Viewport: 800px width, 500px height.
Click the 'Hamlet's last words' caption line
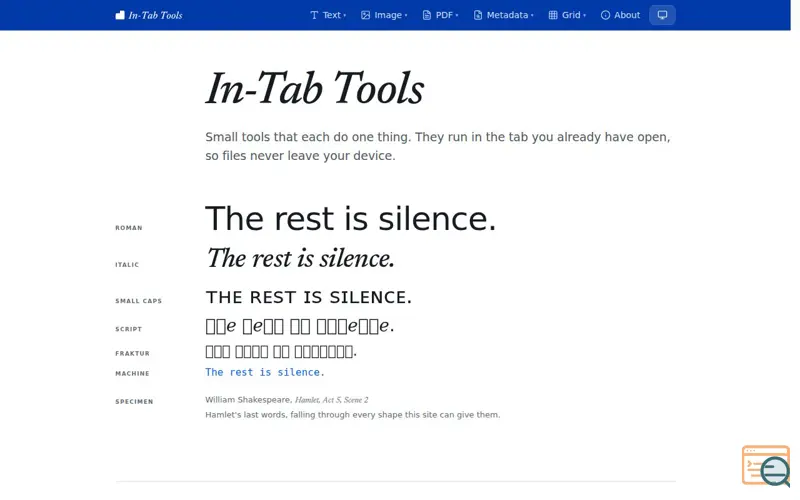[x=353, y=415]
